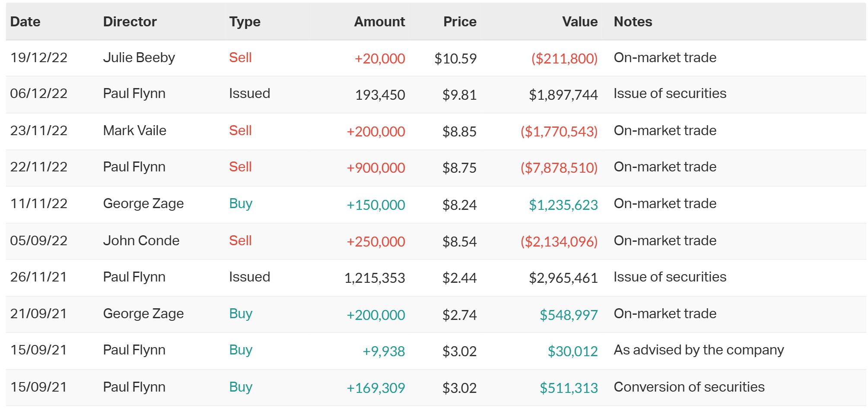This screenshot has height=408, width=868.
Task: Click the $2.44 price cell
Action: [459, 278]
